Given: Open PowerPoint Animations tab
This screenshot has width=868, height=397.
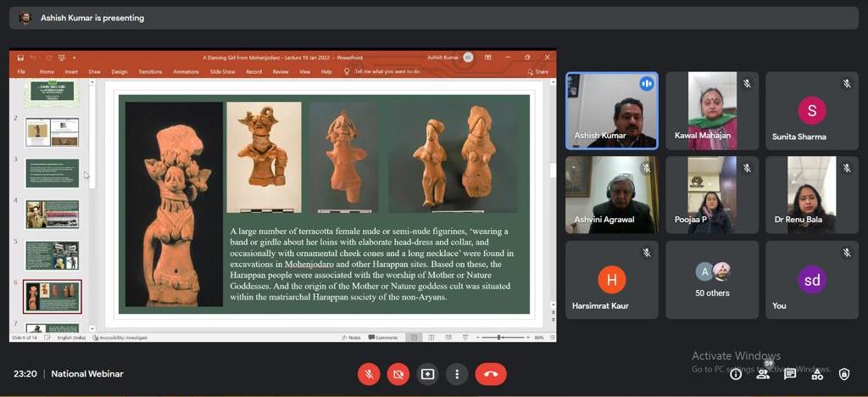Looking at the screenshot, I should [x=186, y=71].
